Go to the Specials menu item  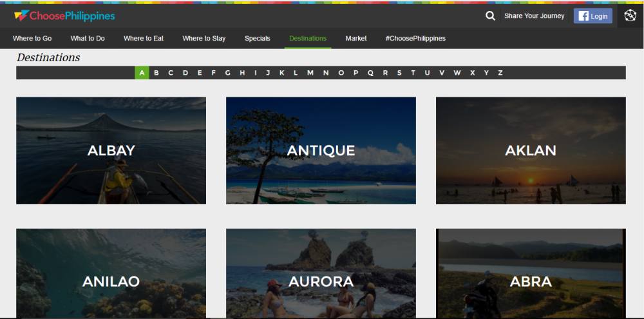(258, 38)
